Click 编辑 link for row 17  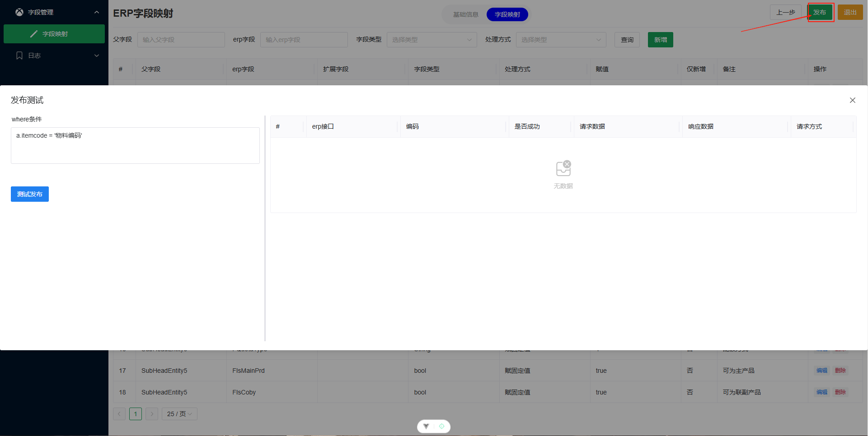tap(822, 371)
